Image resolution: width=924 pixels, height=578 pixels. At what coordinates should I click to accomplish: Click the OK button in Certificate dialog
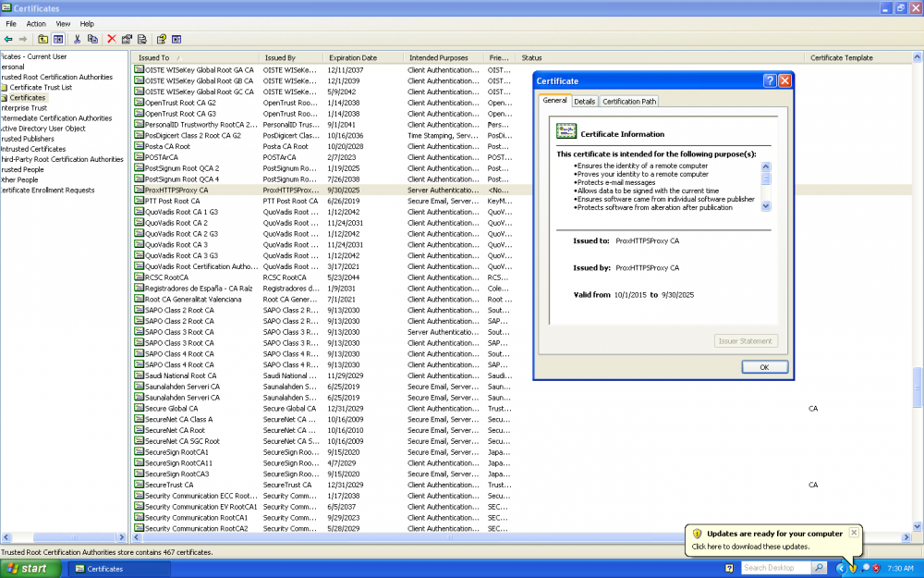point(764,366)
